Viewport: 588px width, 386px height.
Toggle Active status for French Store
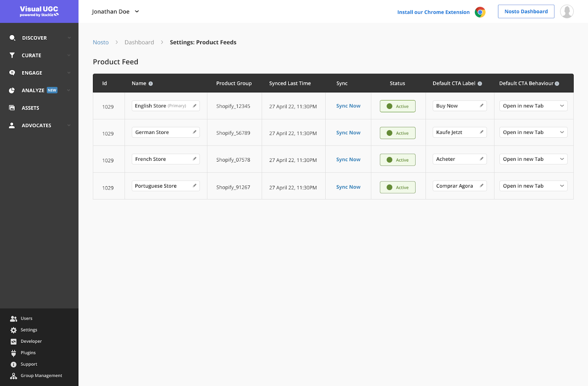(x=398, y=160)
